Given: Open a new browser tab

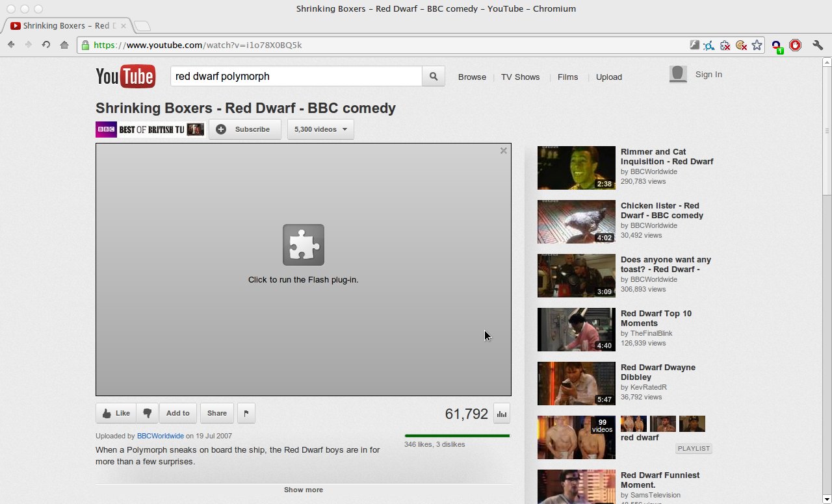Looking at the screenshot, I should pos(142,26).
